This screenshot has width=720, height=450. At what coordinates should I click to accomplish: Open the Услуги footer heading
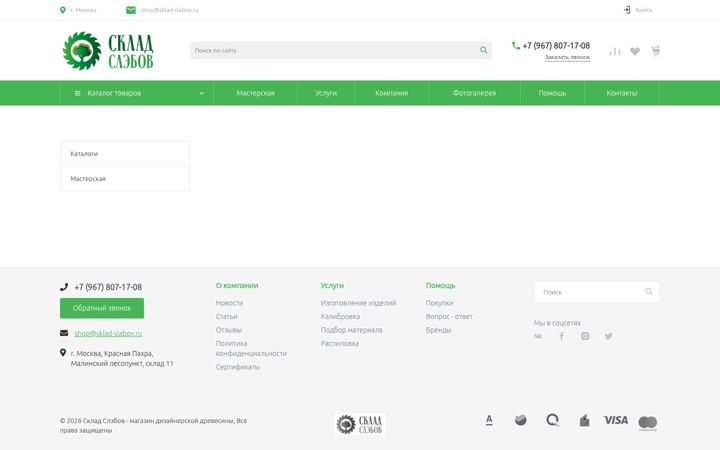332,286
